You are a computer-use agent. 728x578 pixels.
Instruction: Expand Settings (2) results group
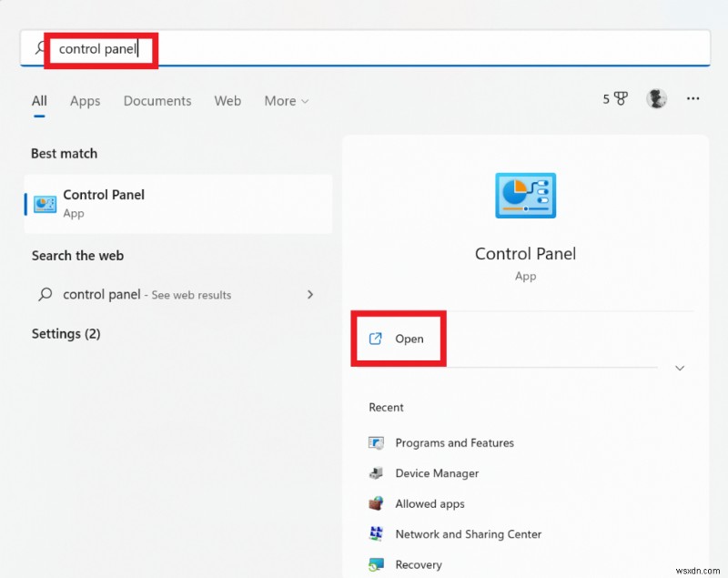(x=66, y=334)
